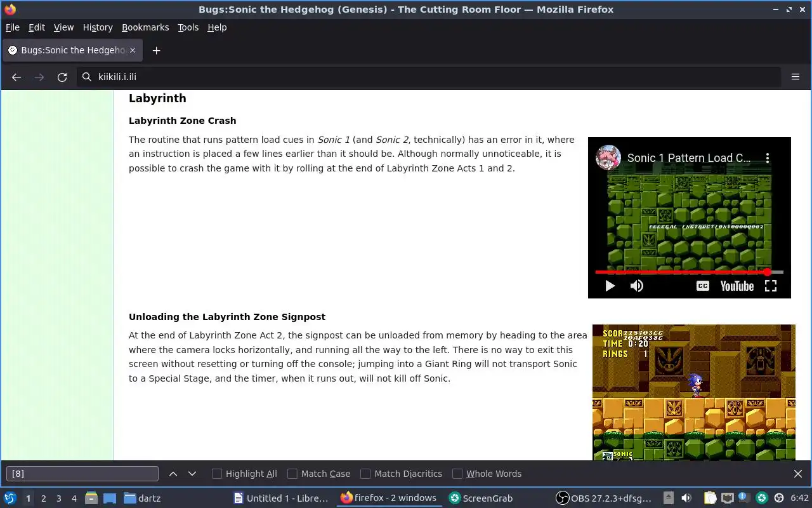The image size is (812, 508).
Task: Click the find-in-page text field
Action: pos(82,474)
